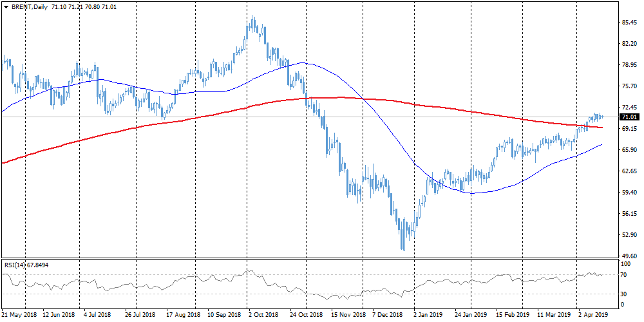
Task: Click the 24 Oct 2018 date label
Action: coord(307,315)
